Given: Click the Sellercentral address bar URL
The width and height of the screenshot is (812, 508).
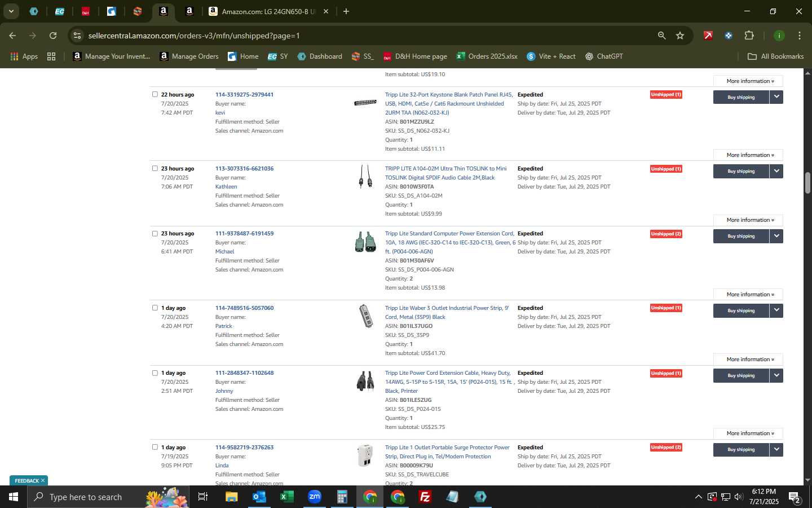Looking at the screenshot, I should (x=193, y=36).
